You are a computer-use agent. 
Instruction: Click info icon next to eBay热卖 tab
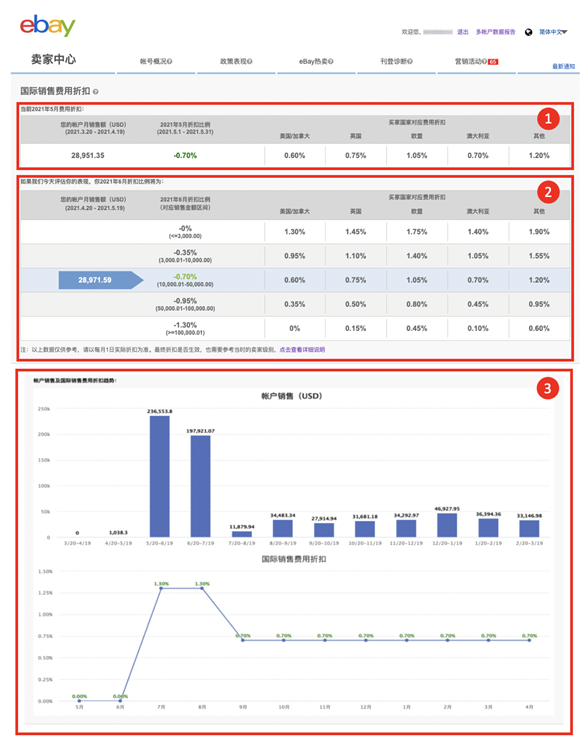(331, 62)
